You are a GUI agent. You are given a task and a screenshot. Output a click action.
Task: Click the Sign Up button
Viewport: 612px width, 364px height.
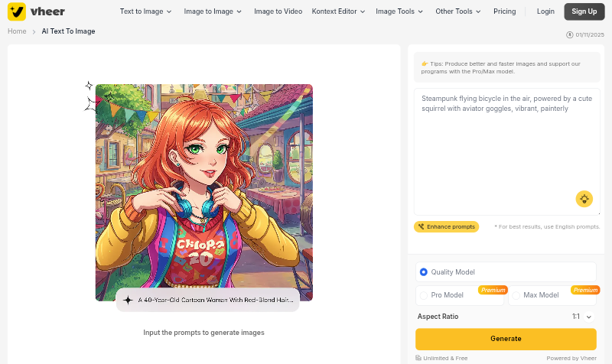click(584, 11)
